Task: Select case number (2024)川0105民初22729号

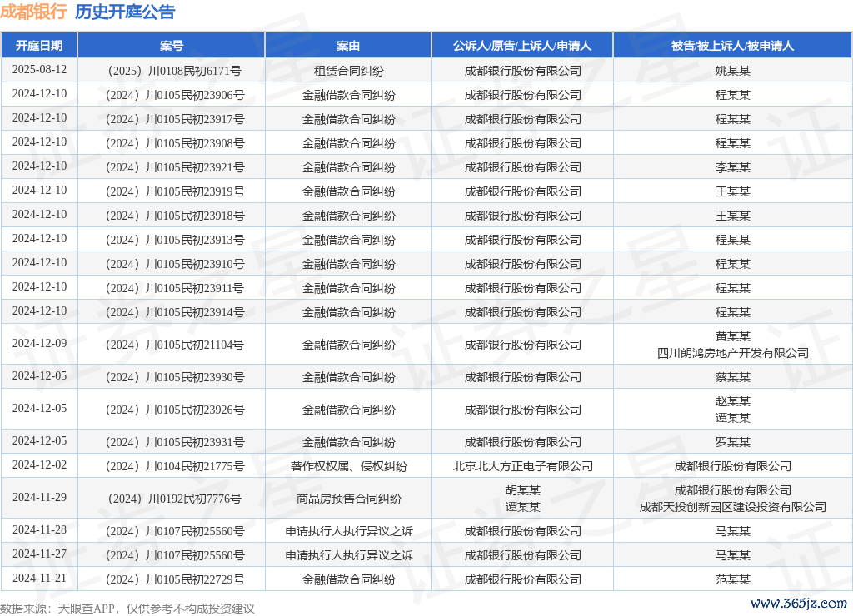Action: 172,579
